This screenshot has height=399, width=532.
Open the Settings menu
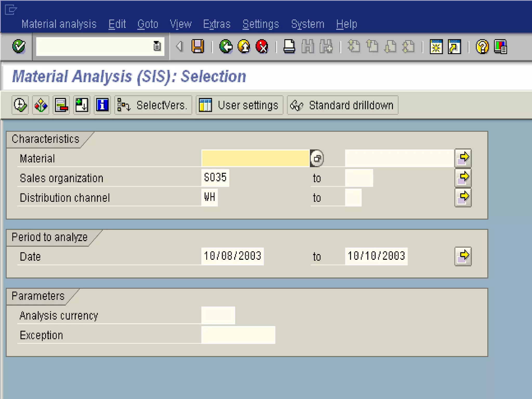[x=261, y=24]
